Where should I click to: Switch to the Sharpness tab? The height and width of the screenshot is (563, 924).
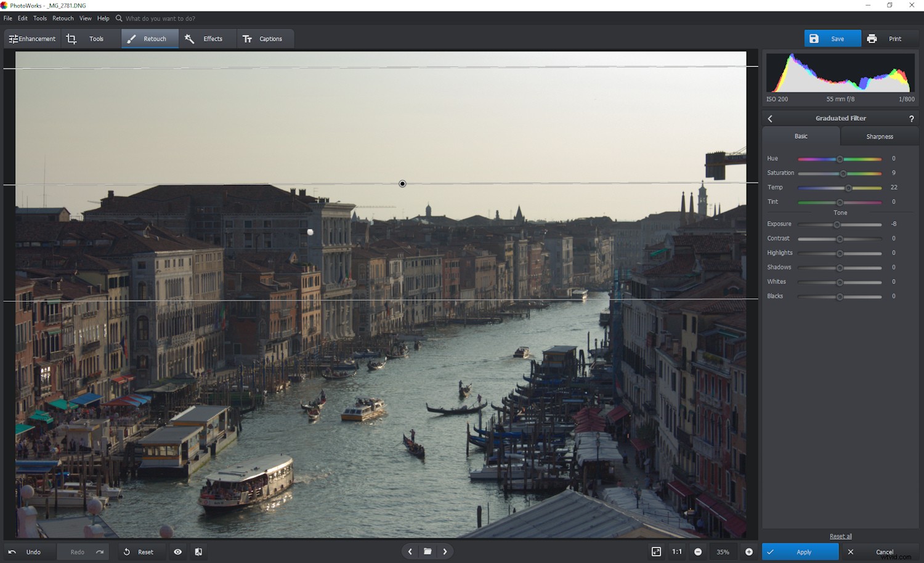pos(879,136)
